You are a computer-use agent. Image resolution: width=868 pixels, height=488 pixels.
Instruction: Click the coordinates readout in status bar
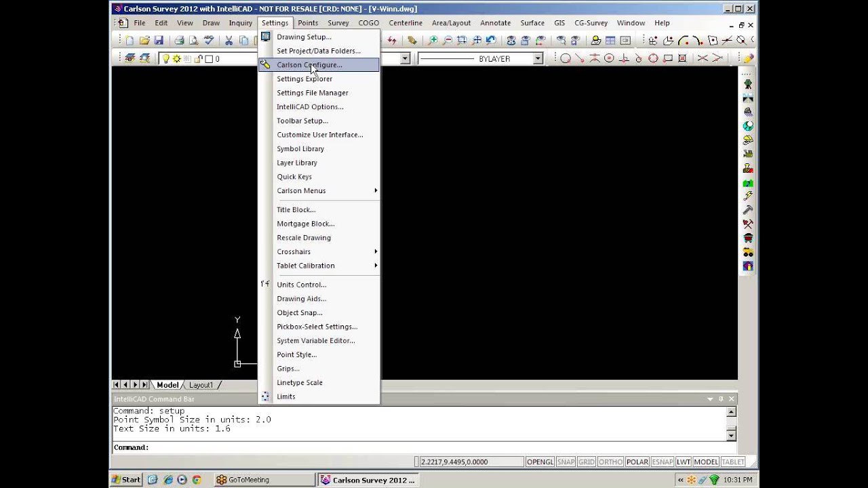471,462
